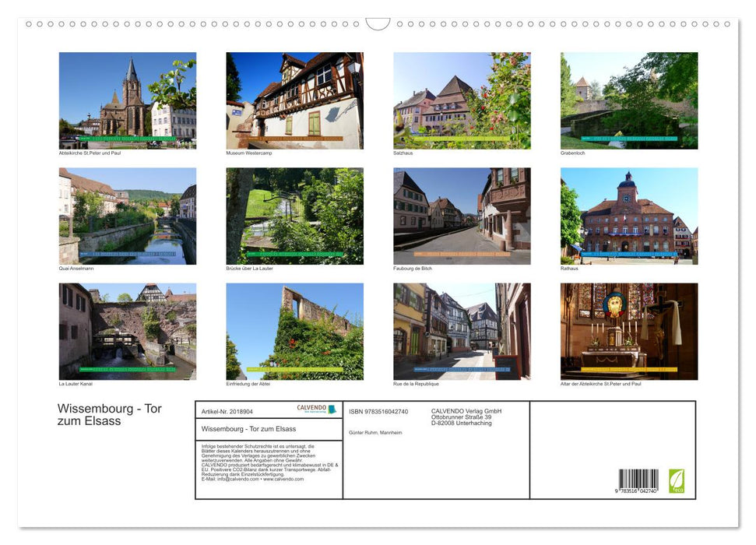Select the La Lauter Kanal image

(x=128, y=331)
